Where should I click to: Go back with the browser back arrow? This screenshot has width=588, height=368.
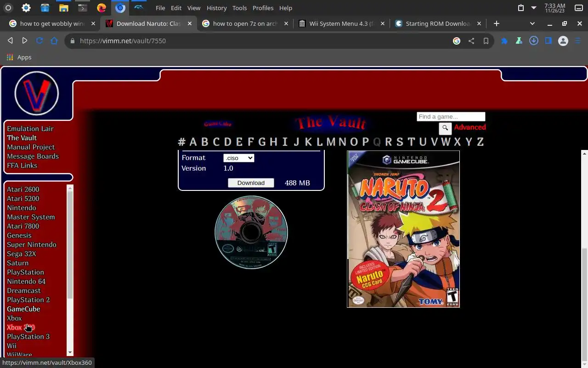pos(10,41)
